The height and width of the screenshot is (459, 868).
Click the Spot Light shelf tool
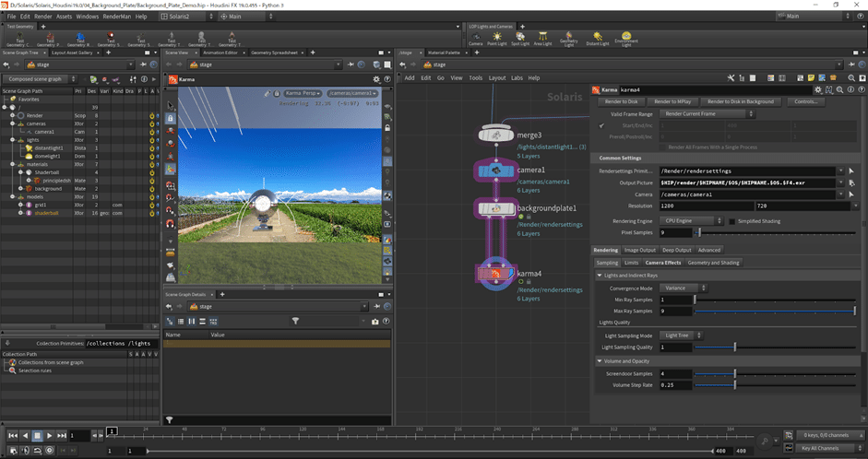point(521,37)
